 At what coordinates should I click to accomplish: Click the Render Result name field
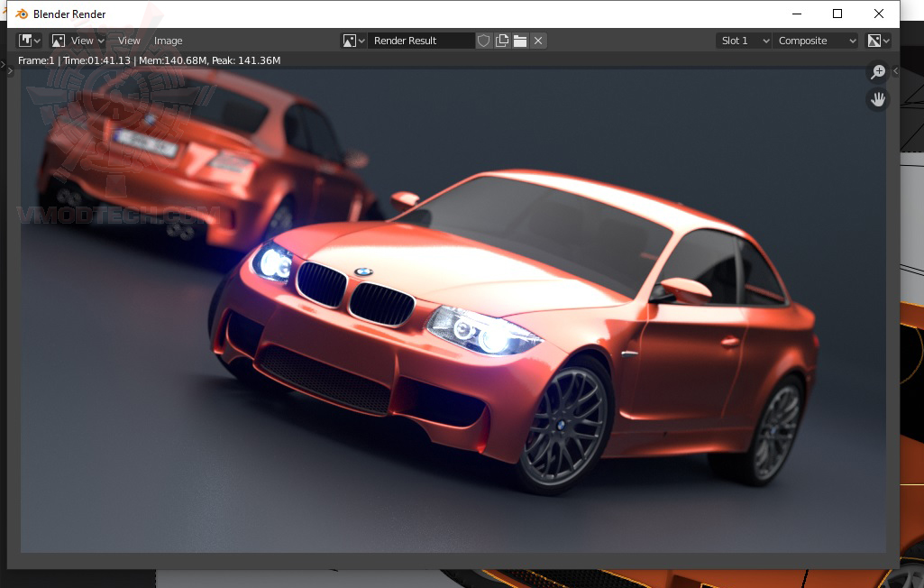tap(421, 41)
